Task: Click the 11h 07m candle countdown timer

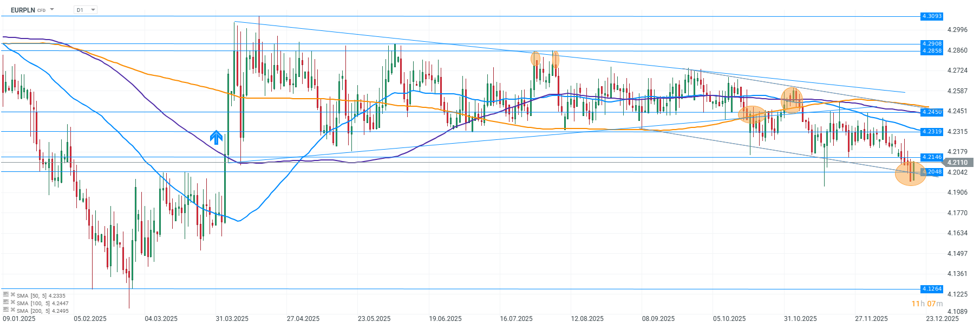Action: (927, 304)
